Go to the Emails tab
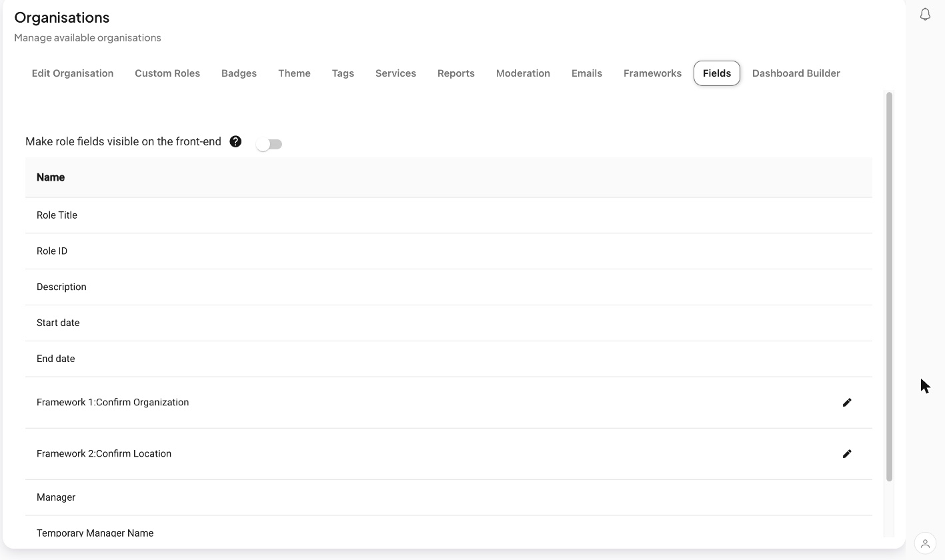The image size is (945, 560). coord(587,73)
